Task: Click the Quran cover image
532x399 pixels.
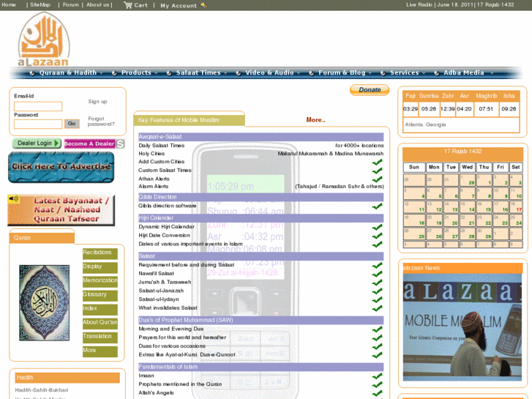Action: tap(44, 302)
